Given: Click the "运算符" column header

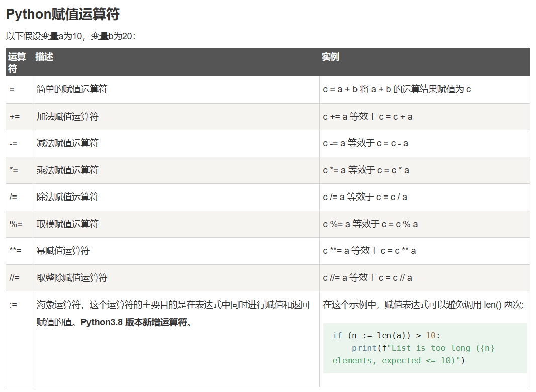Looking at the screenshot, I should (17, 62).
